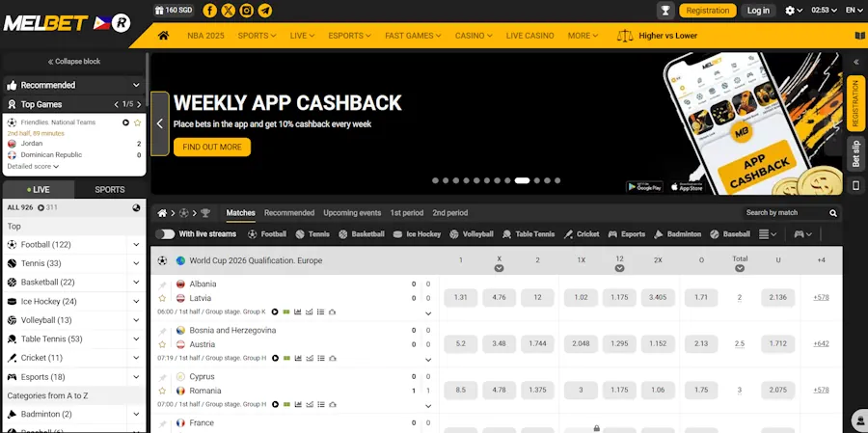
Task: Click the FIND OUT MORE button
Action: pos(212,148)
